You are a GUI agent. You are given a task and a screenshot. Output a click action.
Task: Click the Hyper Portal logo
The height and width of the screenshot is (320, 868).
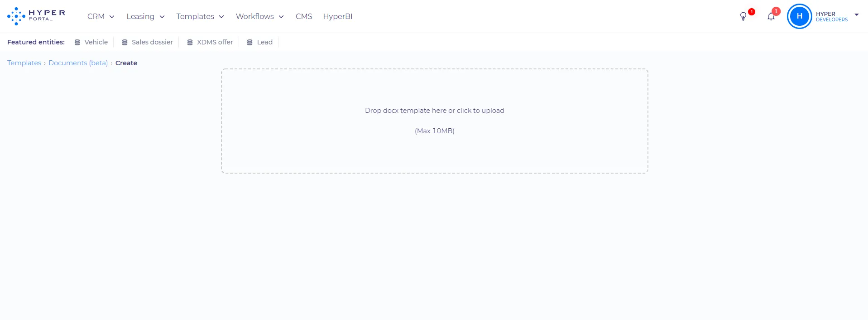coord(36,16)
